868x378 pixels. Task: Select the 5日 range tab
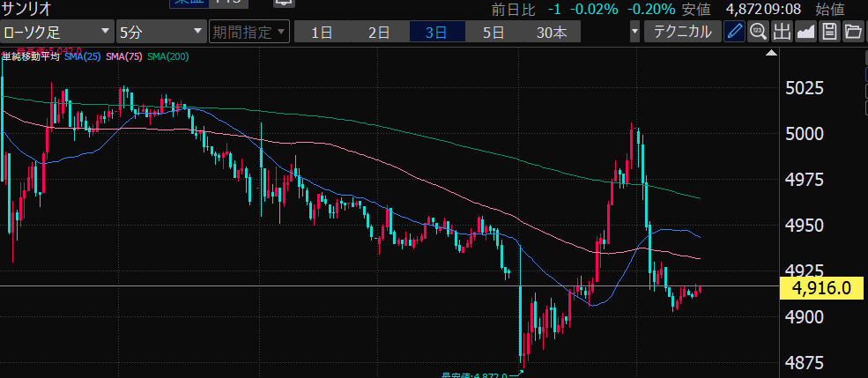click(493, 33)
